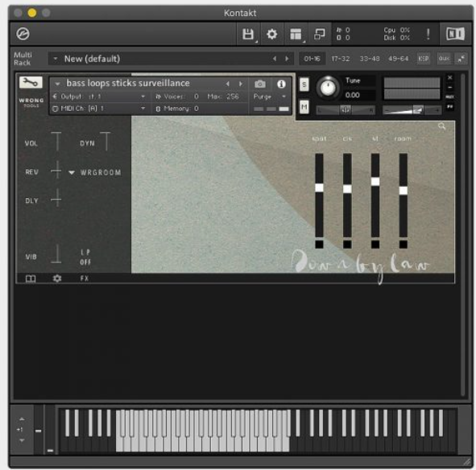Image resolution: width=476 pixels, height=470 pixels.
Task: Toggle the spot mic button below slider
Action: pos(319,244)
